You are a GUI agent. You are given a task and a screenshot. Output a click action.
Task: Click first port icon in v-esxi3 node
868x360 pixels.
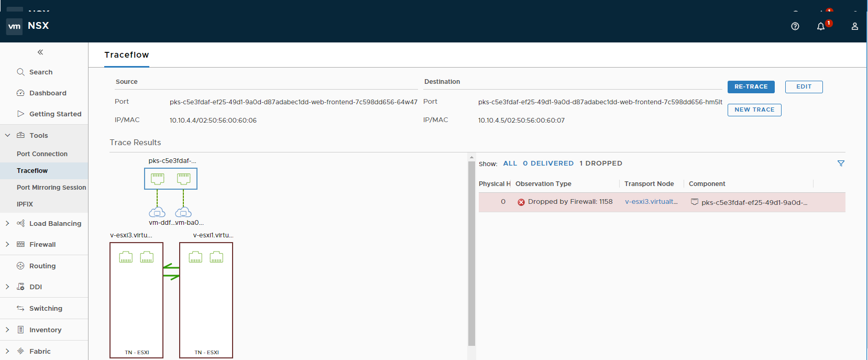[126, 257]
